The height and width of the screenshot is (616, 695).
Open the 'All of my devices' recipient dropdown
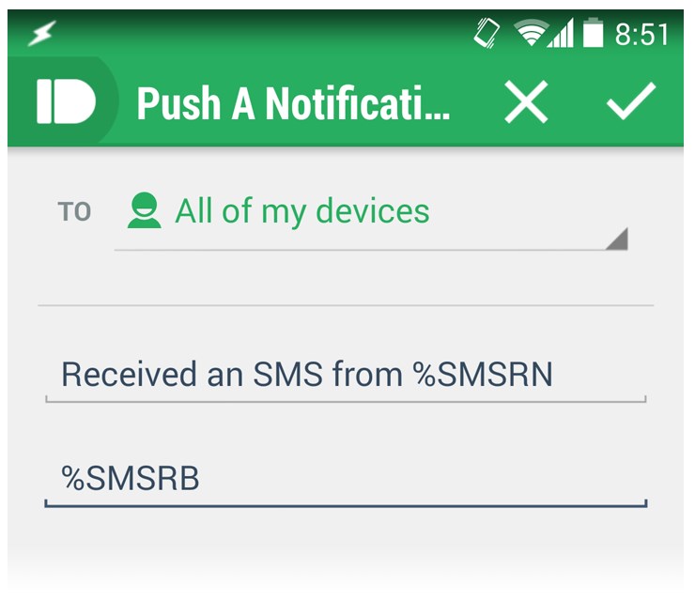[371, 221]
